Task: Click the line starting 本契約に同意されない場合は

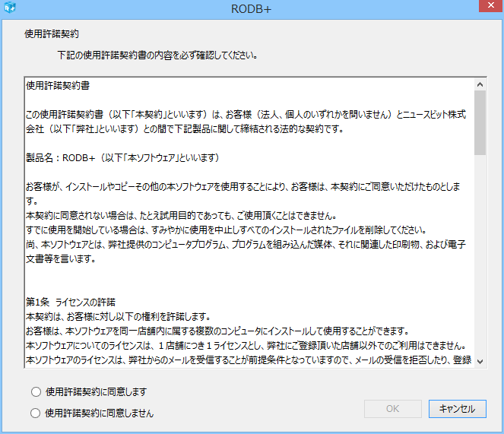Action: tap(181, 215)
